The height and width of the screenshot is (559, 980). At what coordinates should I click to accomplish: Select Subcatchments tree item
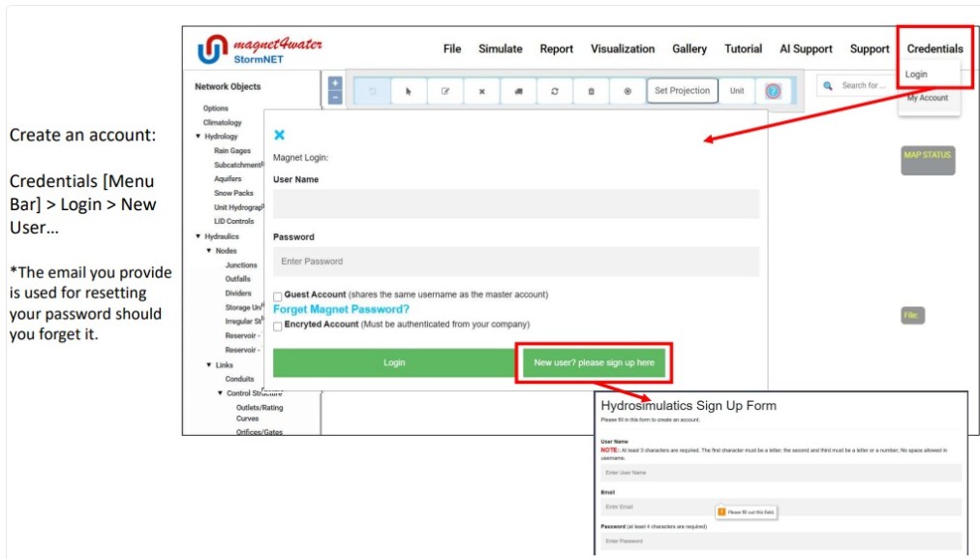click(x=238, y=165)
